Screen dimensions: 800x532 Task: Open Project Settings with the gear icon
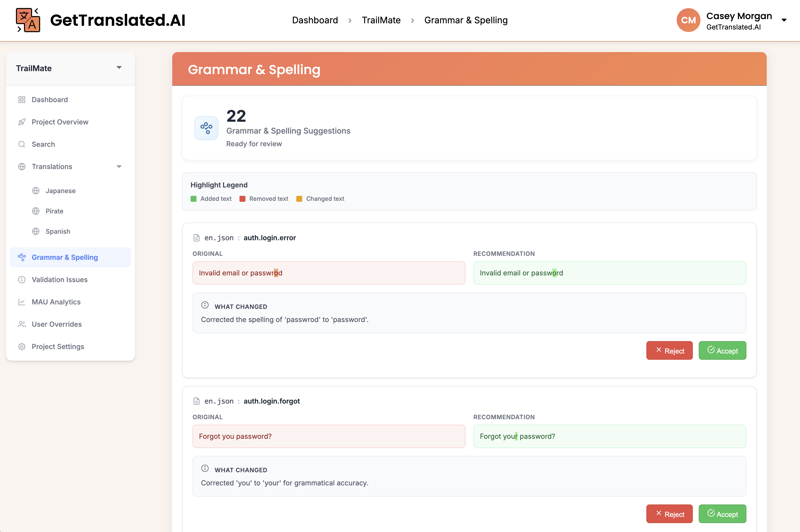22,346
